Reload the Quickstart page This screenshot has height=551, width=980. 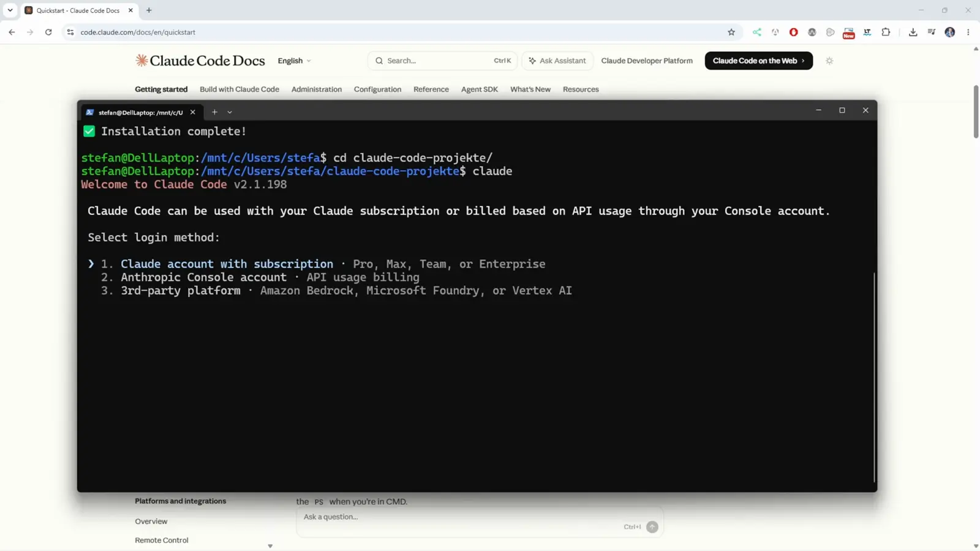pyautogui.click(x=48, y=32)
